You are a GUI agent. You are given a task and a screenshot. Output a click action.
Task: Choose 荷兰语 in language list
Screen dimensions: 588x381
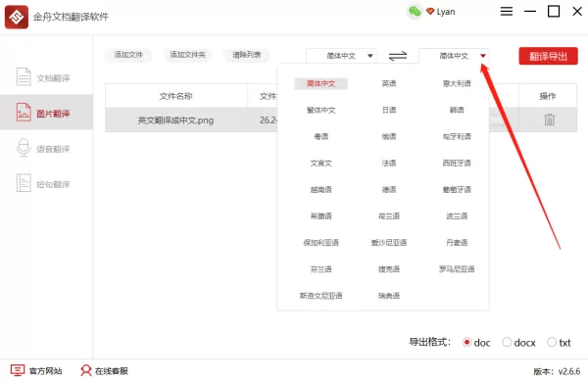(x=389, y=215)
